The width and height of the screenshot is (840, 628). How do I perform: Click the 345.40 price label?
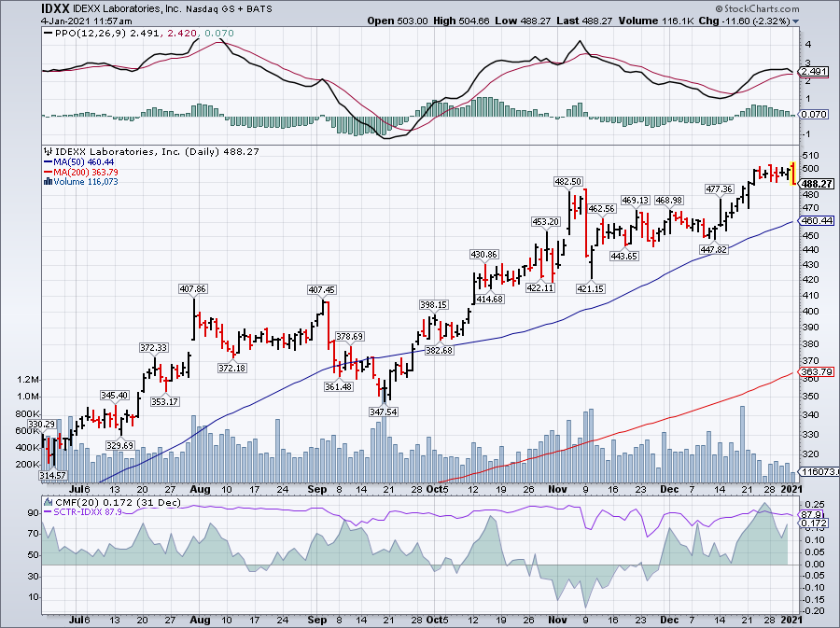[115, 396]
